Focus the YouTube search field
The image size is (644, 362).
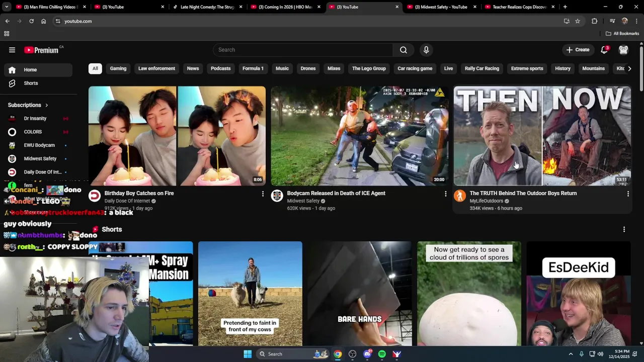coord(303,50)
